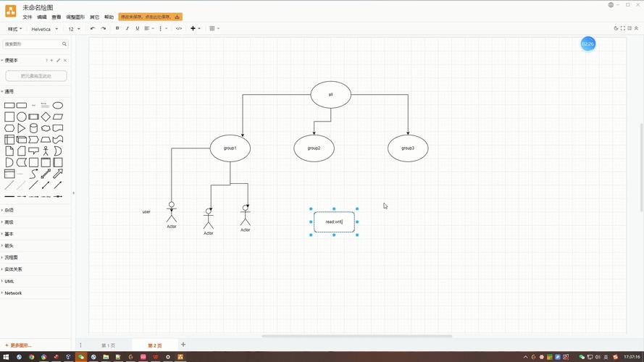Expand the Network category

click(12, 293)
